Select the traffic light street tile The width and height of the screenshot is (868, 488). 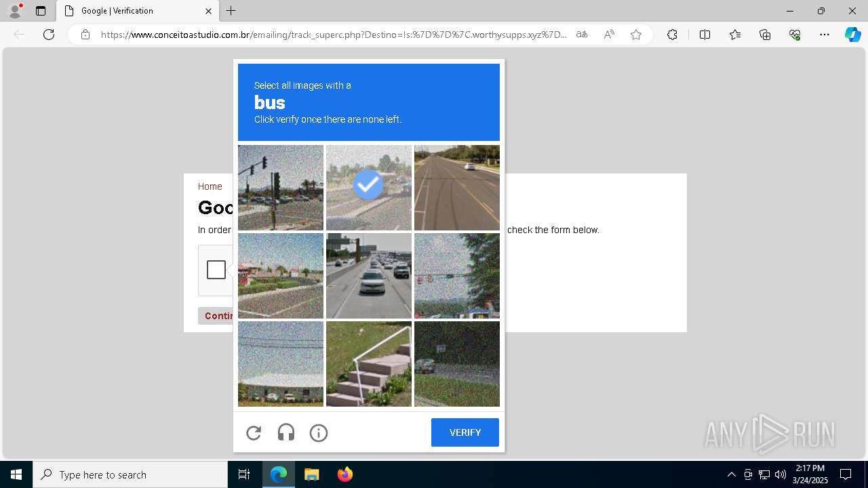[x=281, y=188]
